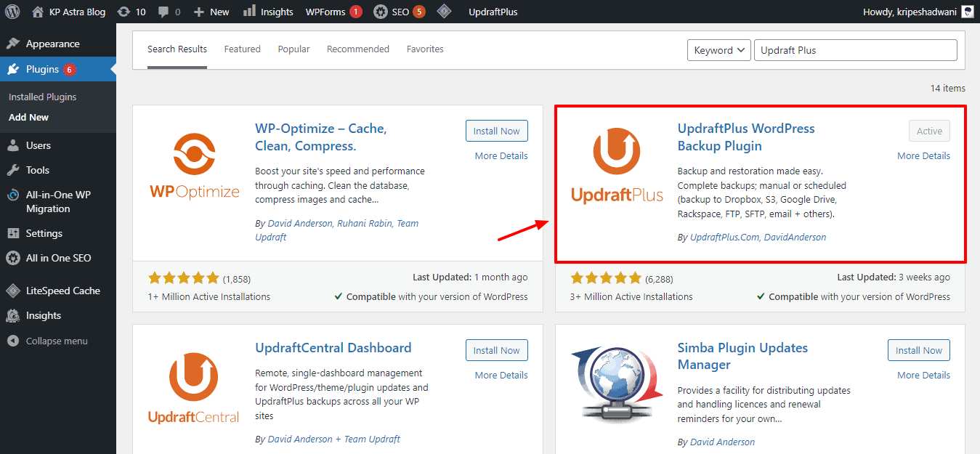This screenshot has height=454, width=980.
Task: Open Installed Plugins in the sidebar
Action: [x=42, y=97]
